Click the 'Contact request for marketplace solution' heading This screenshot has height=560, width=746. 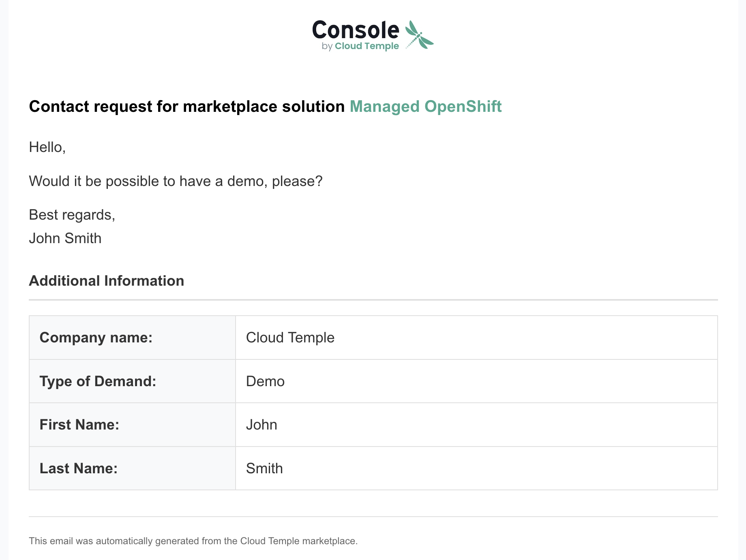(x=186, y=107)
